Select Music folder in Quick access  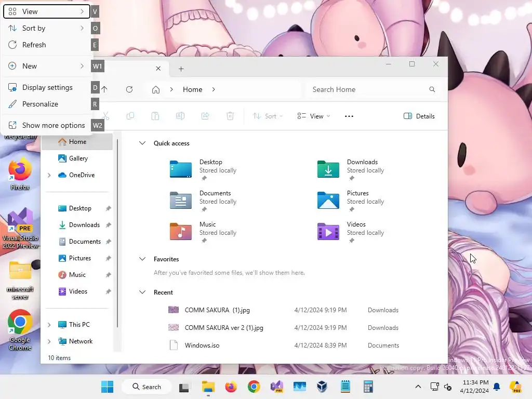pos(204,232)
